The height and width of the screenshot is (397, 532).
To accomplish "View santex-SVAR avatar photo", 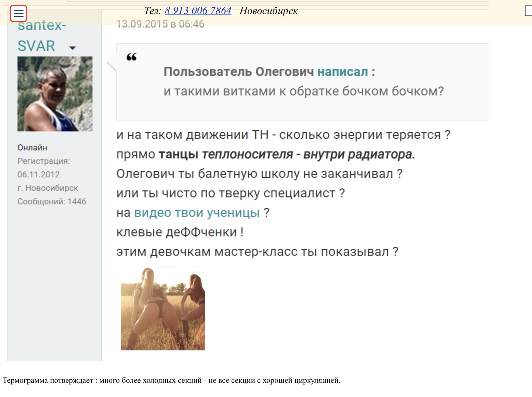I will [55, 94].
